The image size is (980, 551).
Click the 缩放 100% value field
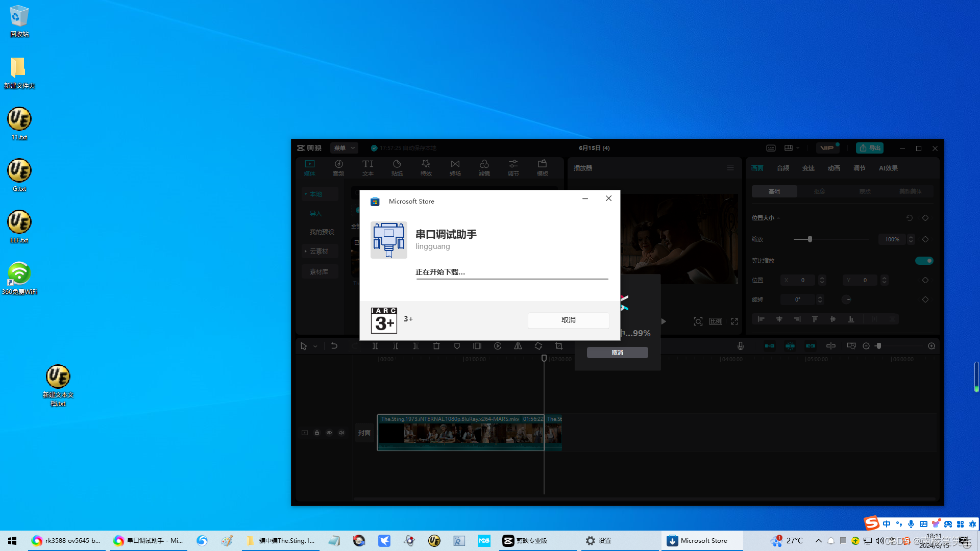coord(892,239)
